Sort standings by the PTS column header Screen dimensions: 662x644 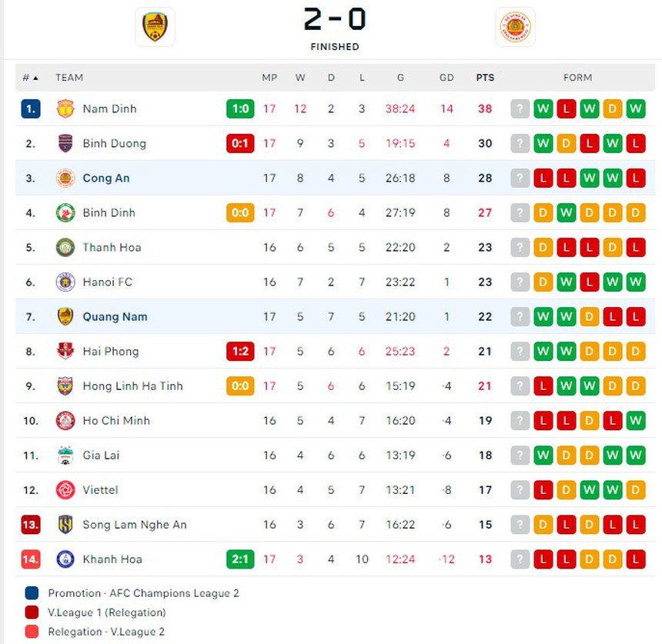(x=485, y=78)
